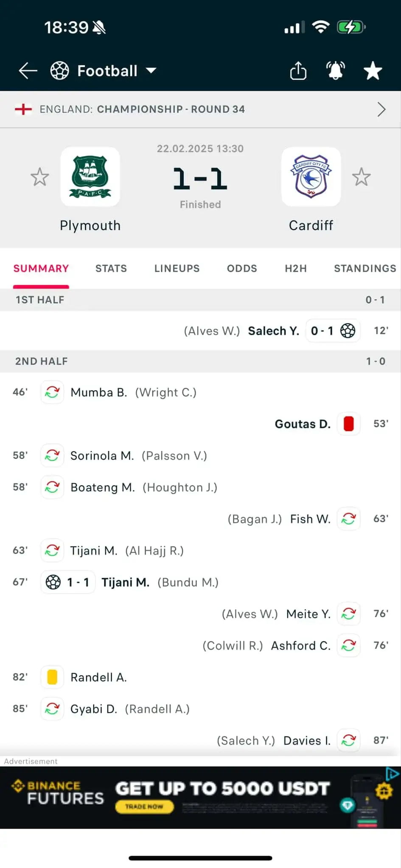Viewport: 401px width, 868px height.
Task: Open the Lineups tab
Action: tap(177, 268)
